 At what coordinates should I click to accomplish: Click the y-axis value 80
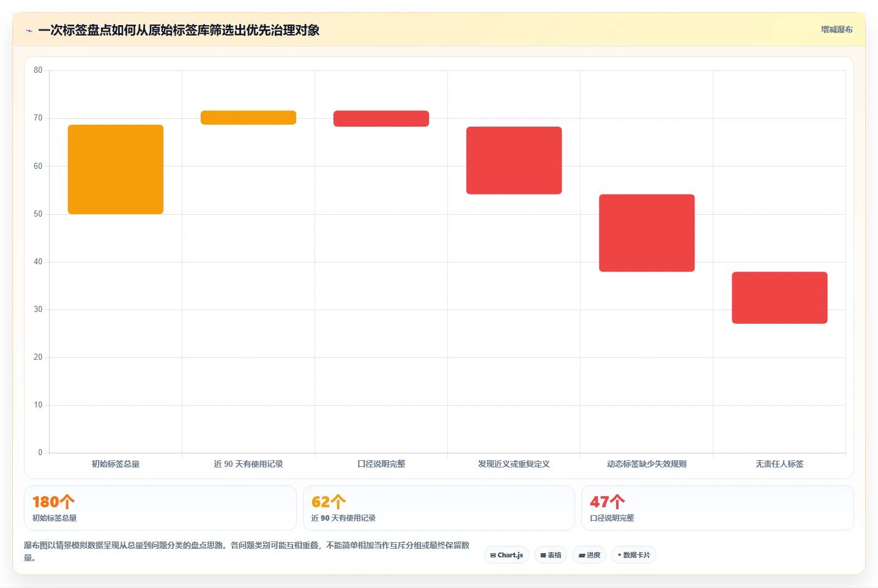coord(38,70)
